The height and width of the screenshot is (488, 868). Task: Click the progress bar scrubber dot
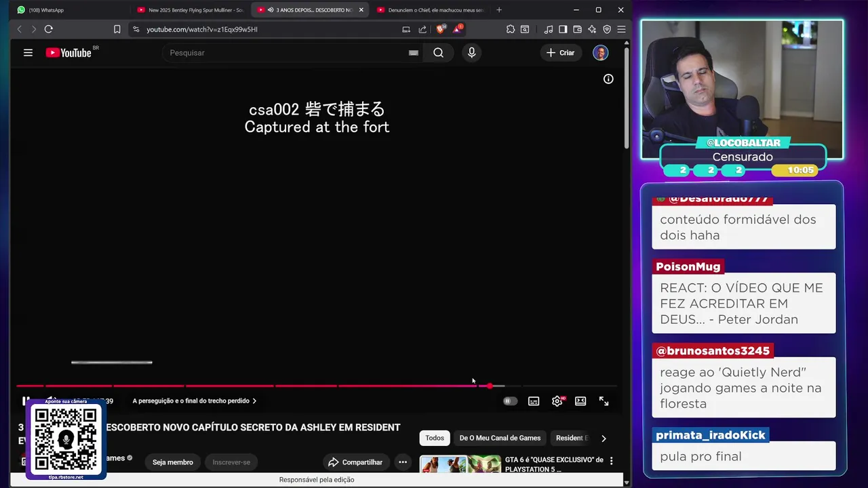click(490, 386)
